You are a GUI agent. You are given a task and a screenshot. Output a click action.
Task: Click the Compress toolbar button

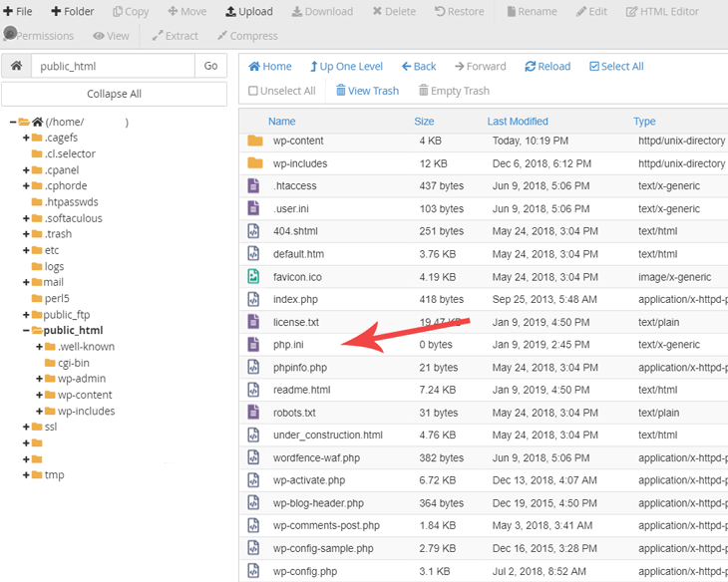click(x=247, y=36)
